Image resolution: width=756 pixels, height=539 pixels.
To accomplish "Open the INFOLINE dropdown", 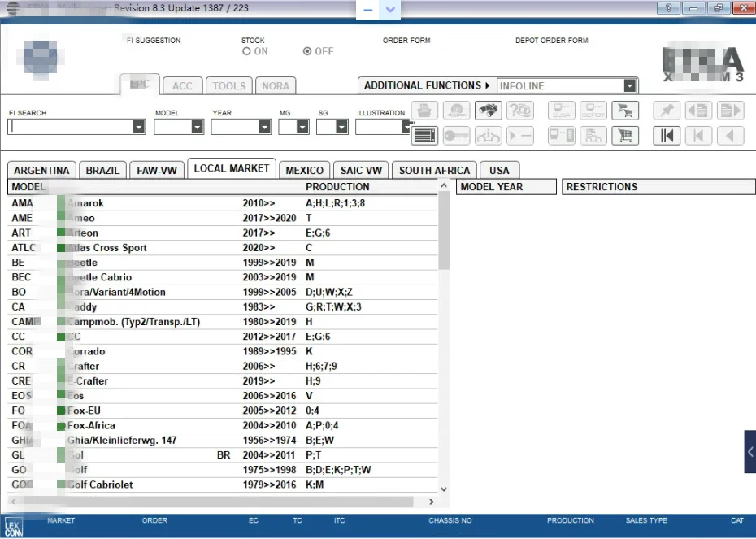I will click(x=630, y=85).
